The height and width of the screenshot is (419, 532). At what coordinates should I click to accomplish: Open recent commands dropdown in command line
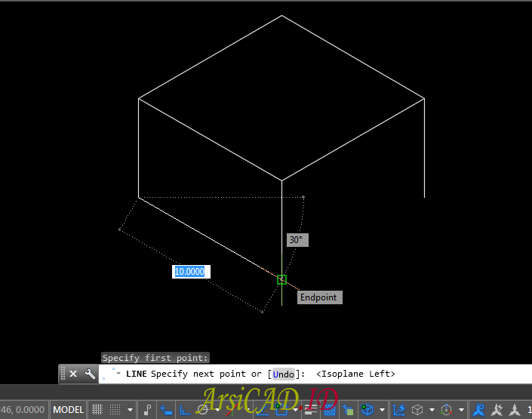pyautogui.click(x=118, y=373)
